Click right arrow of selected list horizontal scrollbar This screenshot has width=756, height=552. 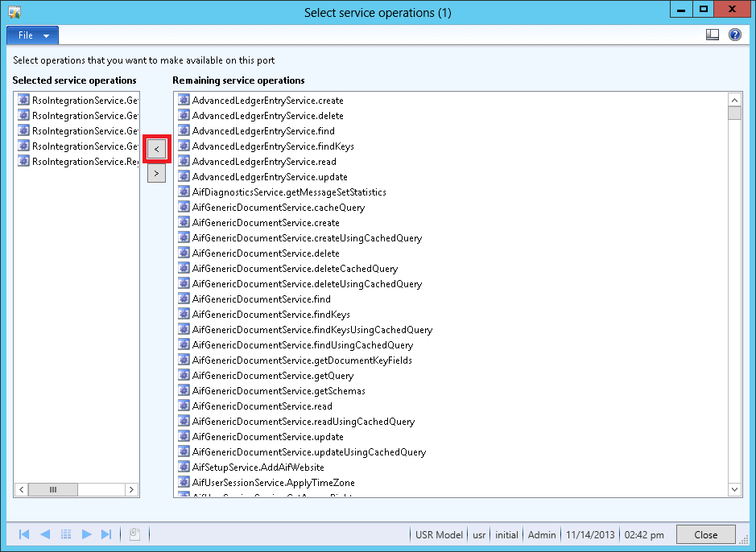[x=132, y=489]
